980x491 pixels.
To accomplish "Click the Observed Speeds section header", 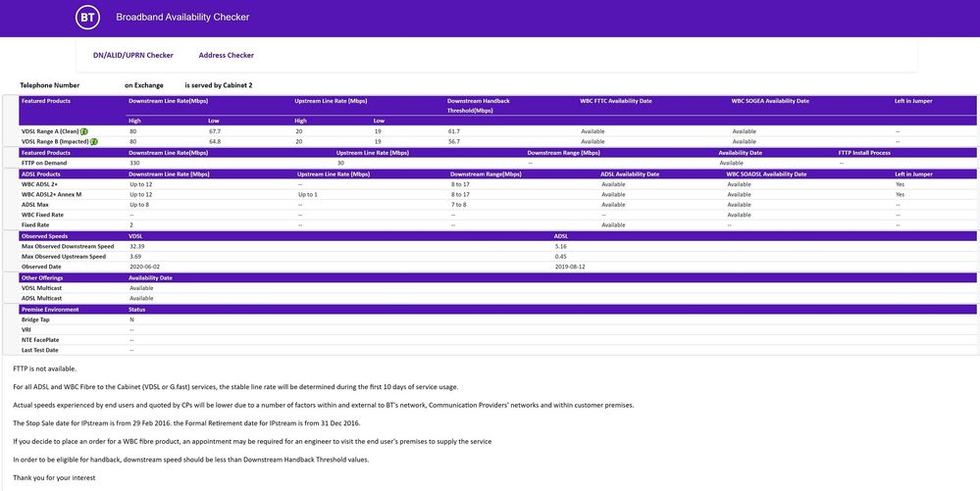I will pos(45,235).
